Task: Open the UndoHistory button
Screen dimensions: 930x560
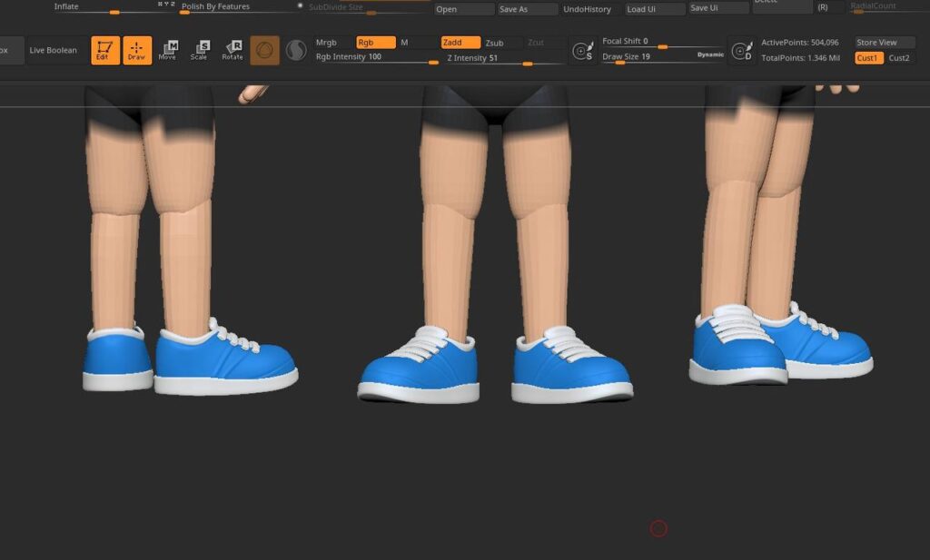Action: 588,9
